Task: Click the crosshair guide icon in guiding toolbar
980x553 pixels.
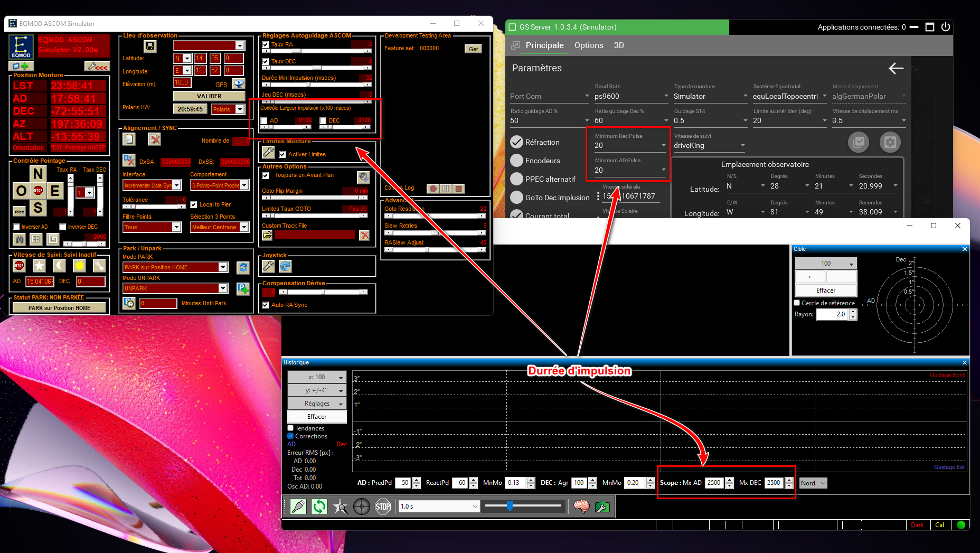Action: click(x=362, y=507)
